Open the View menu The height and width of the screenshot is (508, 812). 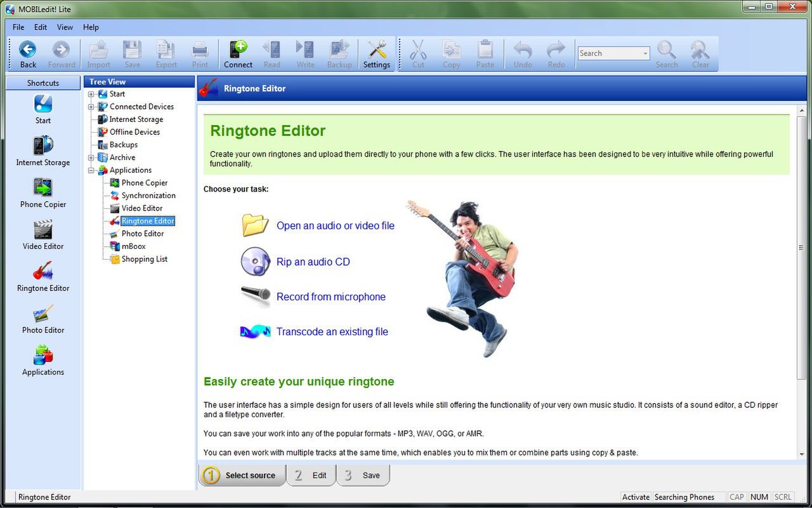point(65,27)
